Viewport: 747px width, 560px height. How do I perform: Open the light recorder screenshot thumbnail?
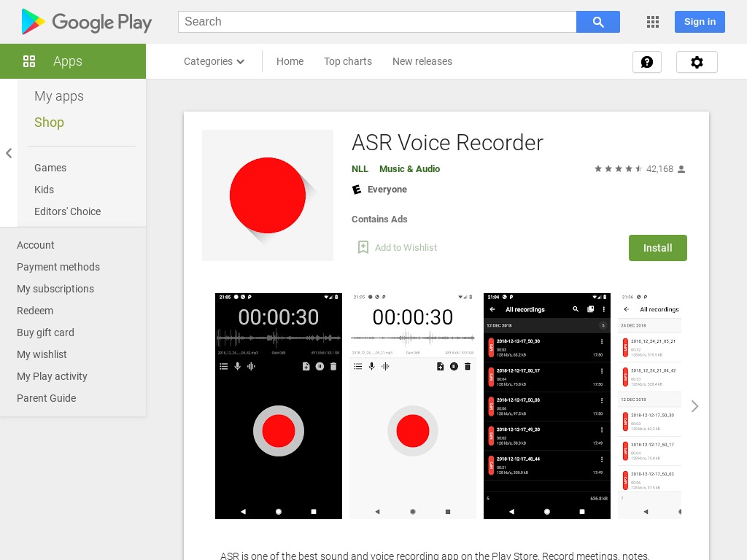[413, 406]
